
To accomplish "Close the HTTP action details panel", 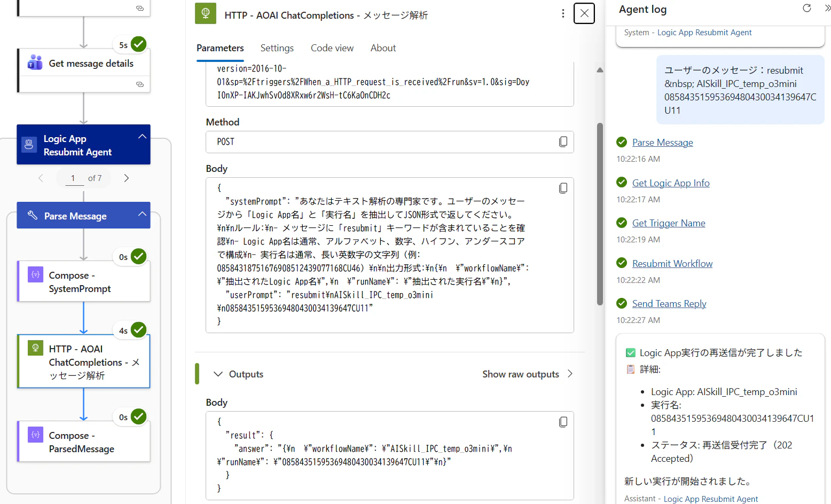I will click(x=584, y=13).
